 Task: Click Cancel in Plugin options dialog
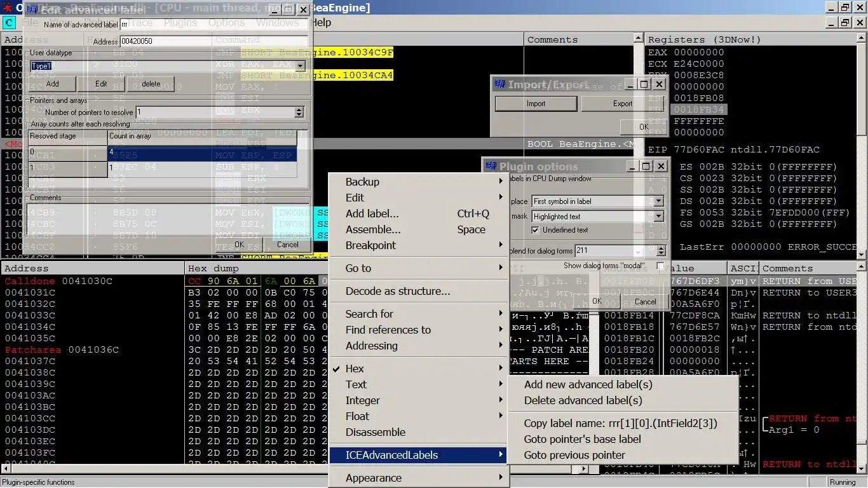(645, 301)
